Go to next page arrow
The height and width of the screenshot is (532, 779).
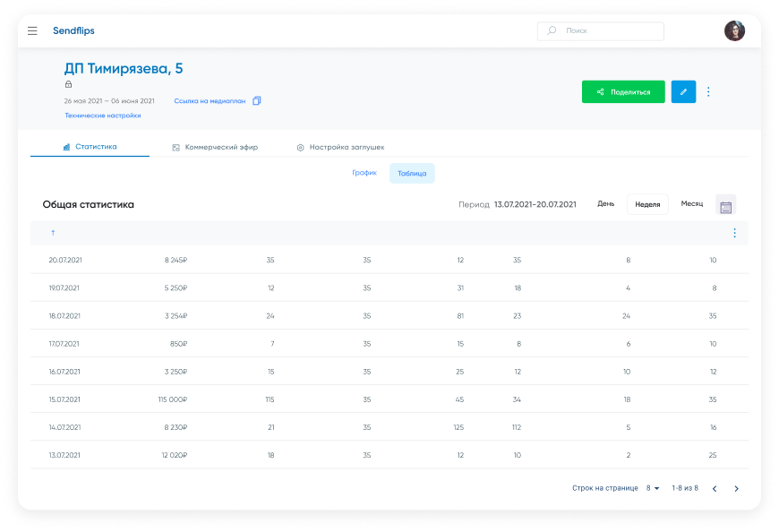(736, 489)
